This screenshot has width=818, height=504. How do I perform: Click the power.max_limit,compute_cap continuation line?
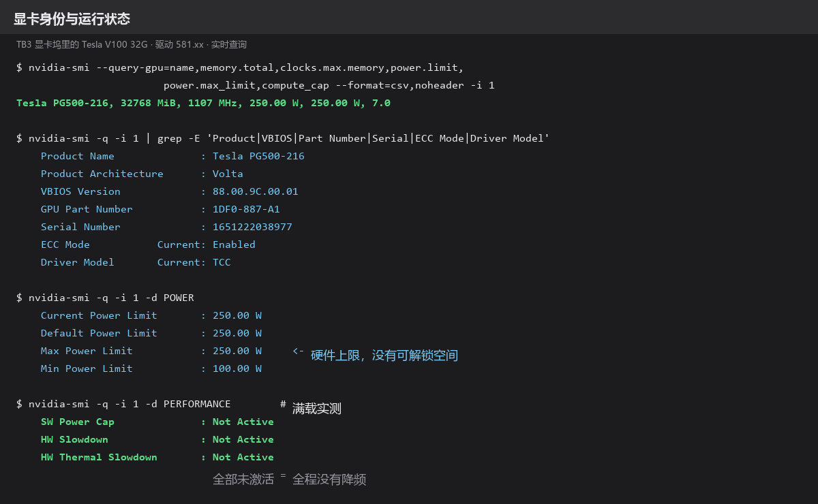[329, 85]
